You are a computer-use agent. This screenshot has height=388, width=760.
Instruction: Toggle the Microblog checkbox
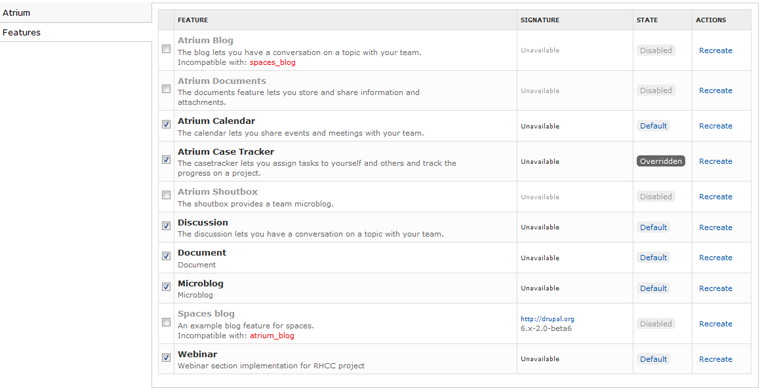click(x=166, y=287)
